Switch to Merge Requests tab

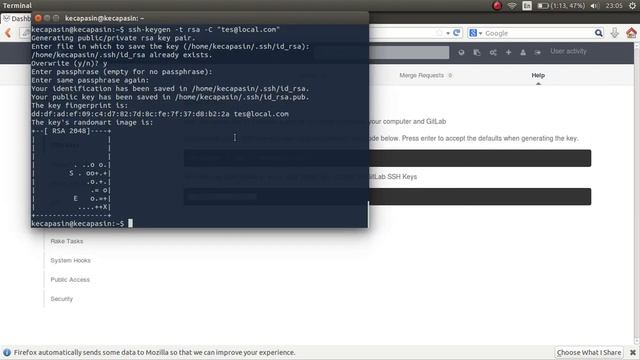click(x=425, y=75)
